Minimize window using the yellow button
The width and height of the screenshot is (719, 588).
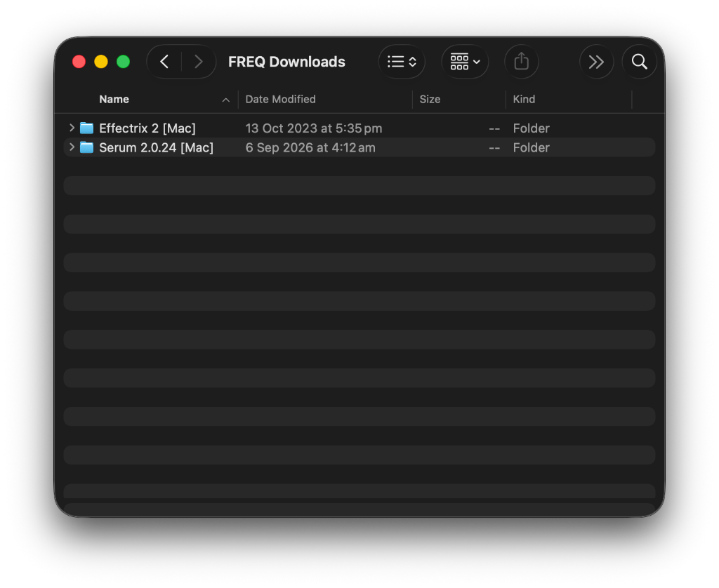(x=101, y=62)
